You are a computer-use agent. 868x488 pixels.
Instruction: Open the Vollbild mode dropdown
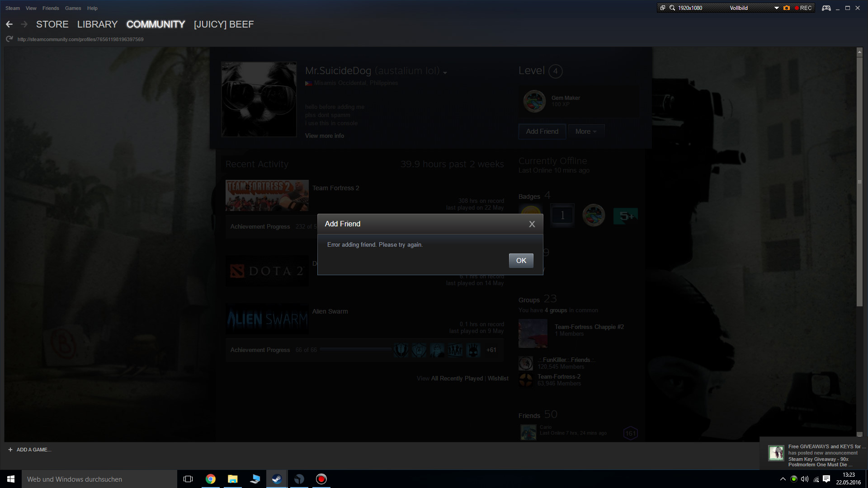(x=776, y=8)
